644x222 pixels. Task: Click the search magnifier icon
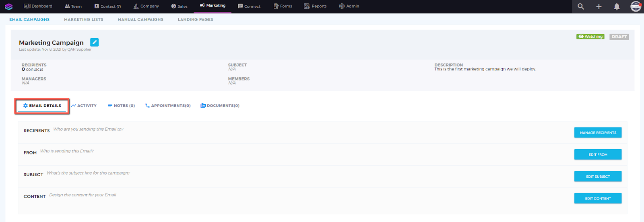tap(581, 6)
